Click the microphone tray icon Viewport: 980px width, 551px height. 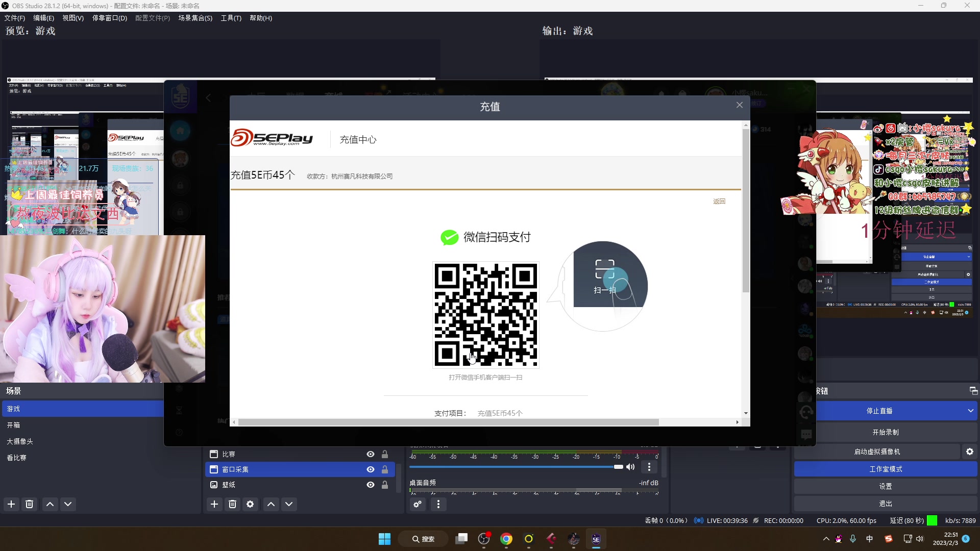[853, 539]
